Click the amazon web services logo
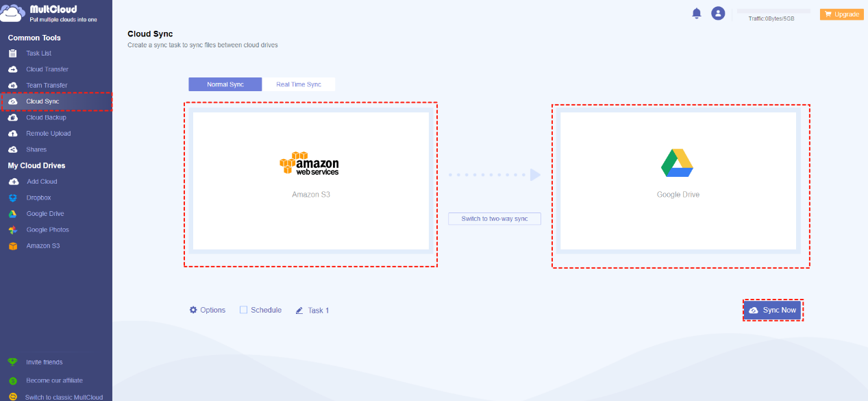 tap(309, 164)
